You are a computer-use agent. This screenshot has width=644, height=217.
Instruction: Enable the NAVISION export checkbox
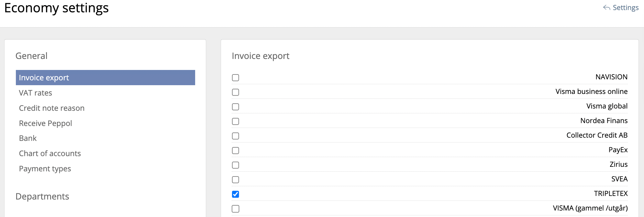236,78
